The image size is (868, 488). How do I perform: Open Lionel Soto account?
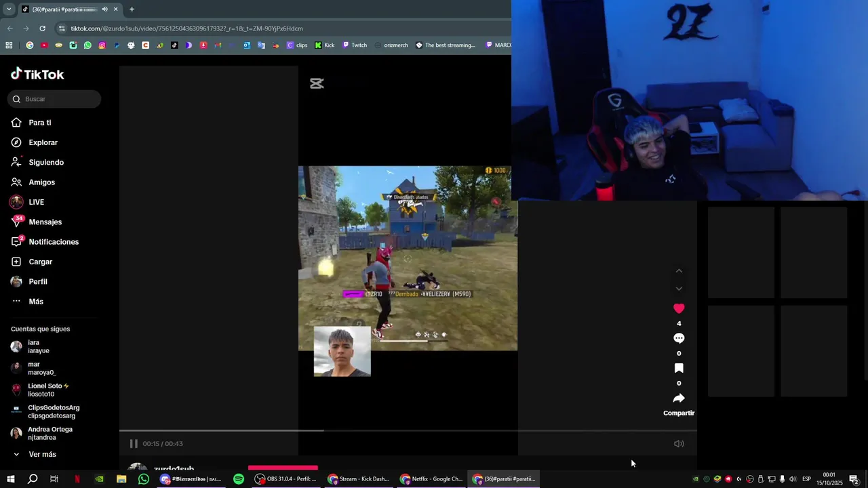point(41,390)
